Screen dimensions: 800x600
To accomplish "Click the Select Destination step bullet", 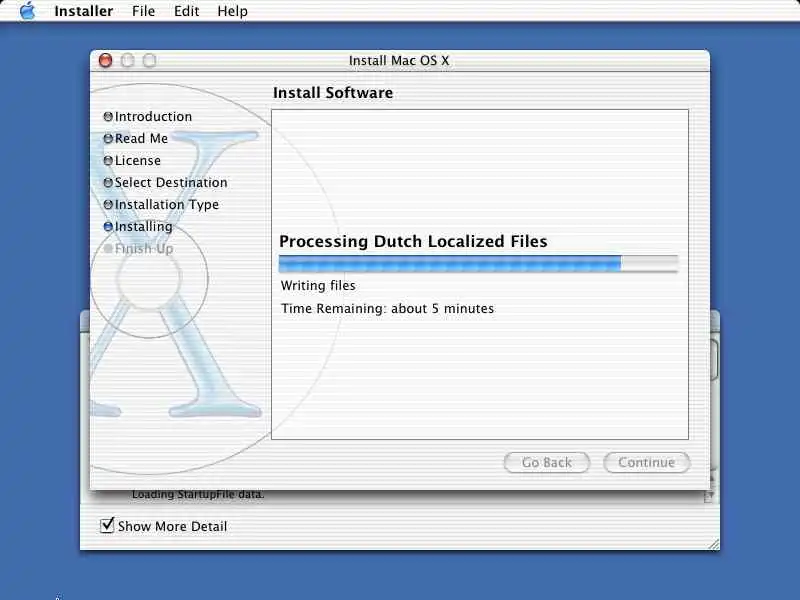I will click(x=108, y=183).
